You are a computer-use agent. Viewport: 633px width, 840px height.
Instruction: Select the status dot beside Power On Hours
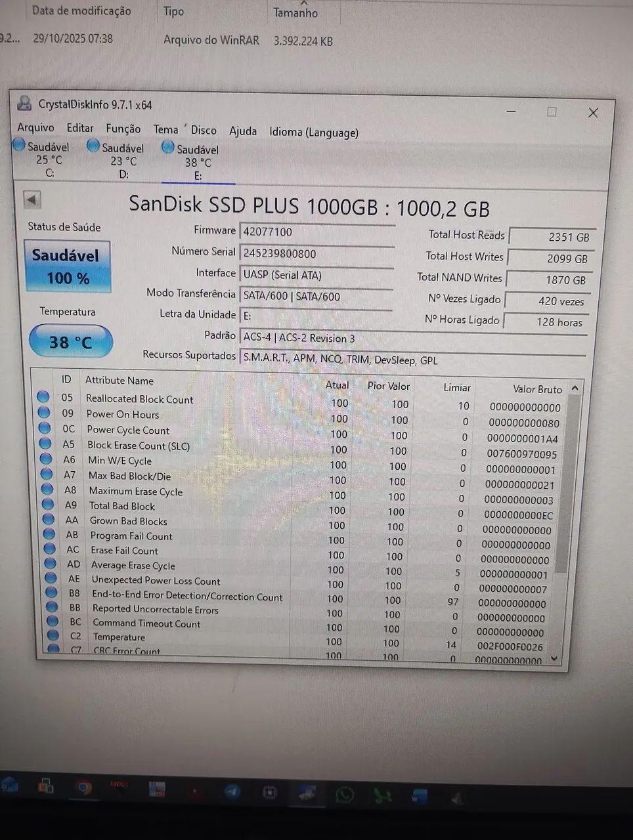(x=44, y=411)
